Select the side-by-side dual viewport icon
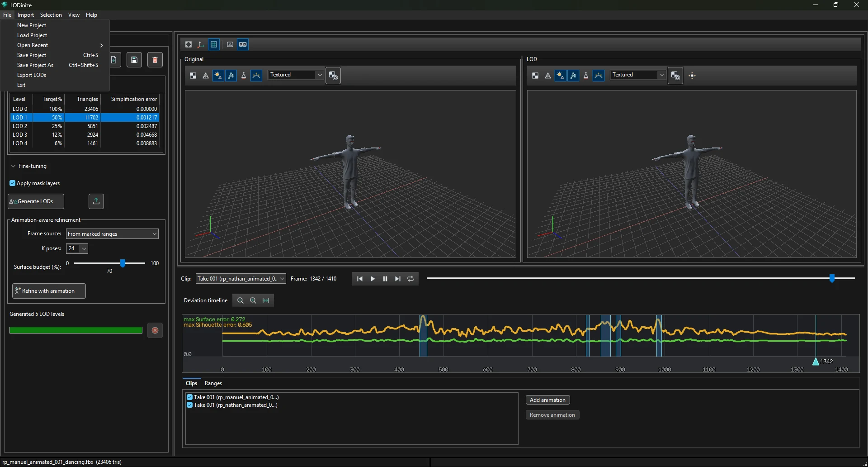The height and width of the screenshot is (467, 868). coord(243,44)
